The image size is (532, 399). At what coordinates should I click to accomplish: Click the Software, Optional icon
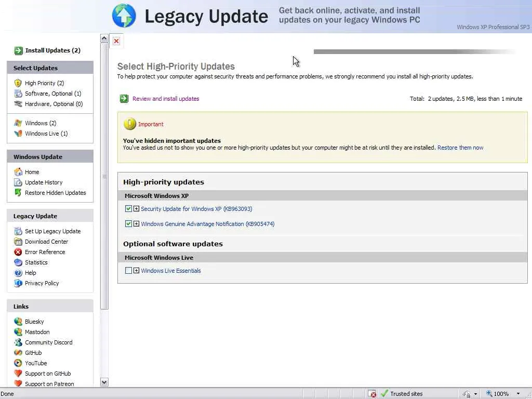coord(18,94)
